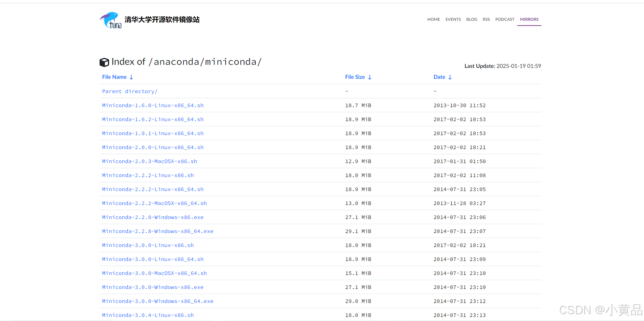This screenshot has height=321, width=644.
Task: Download Miniconda-3.0.0-Windows-x86.exe
Action: (x=153, y=287)
